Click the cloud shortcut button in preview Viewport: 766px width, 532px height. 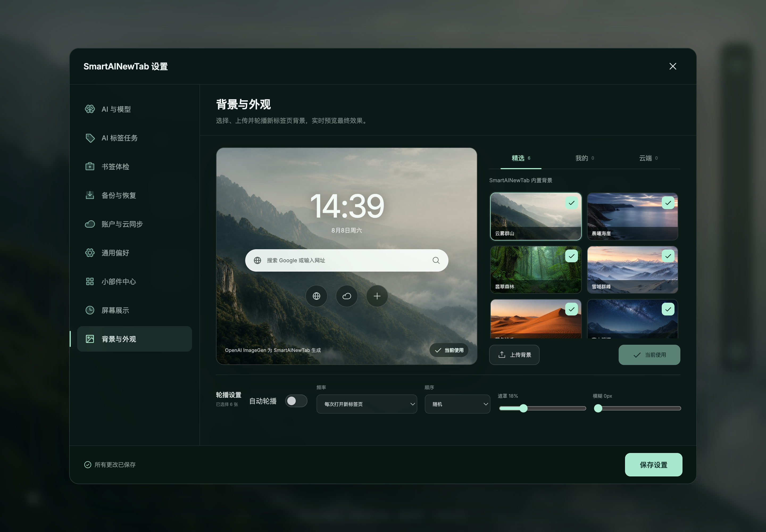pyautogui.click(x=347, y=296)
